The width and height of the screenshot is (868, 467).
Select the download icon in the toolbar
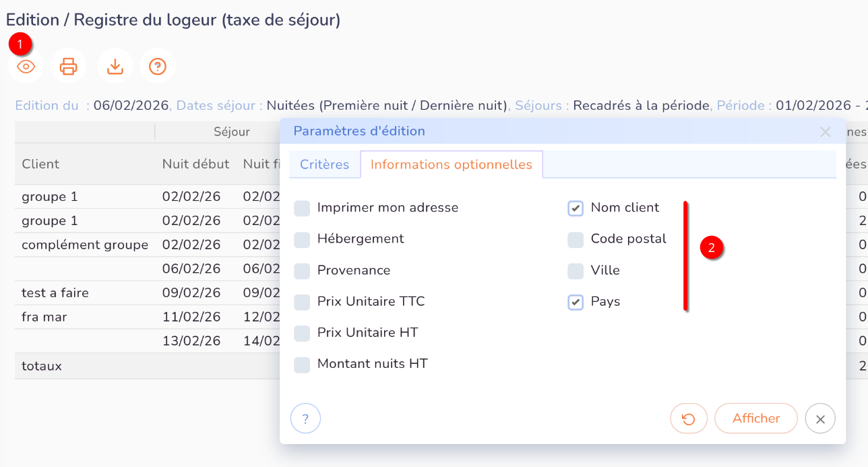tap(115, 66)
